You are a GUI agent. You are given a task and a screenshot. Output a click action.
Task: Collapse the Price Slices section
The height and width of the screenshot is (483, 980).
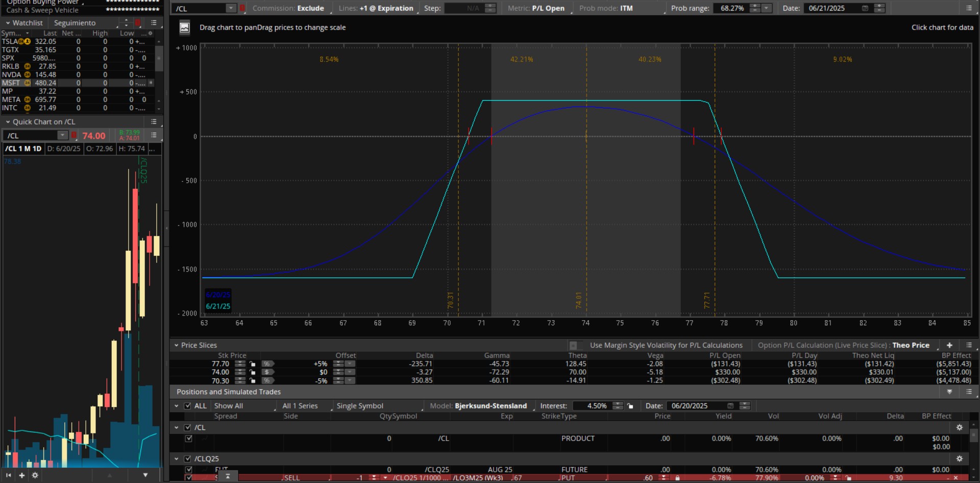pos(177,345)
